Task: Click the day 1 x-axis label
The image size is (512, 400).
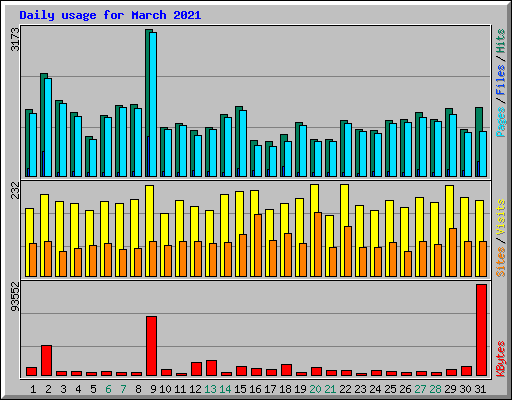Action: [33, 389]
